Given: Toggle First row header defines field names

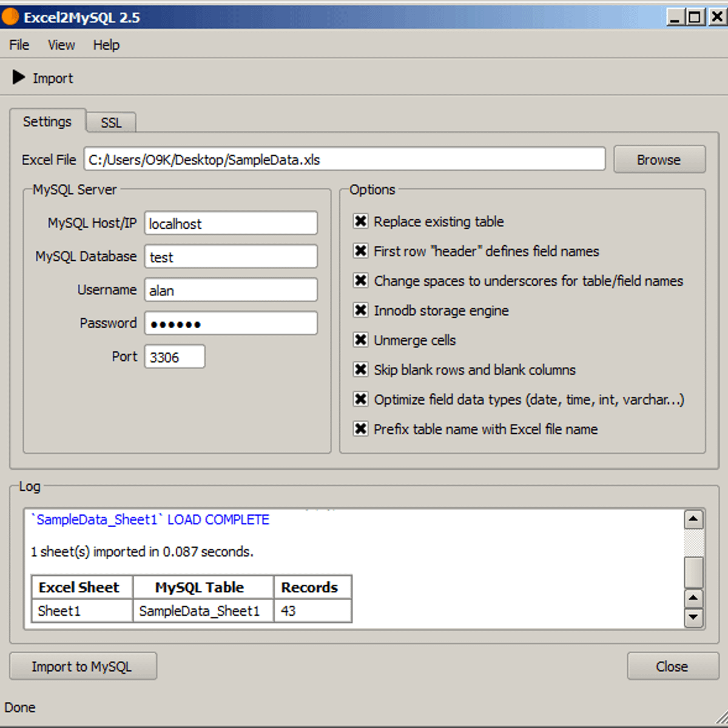Looking at the screenshot, I should (x=360, y=251).
